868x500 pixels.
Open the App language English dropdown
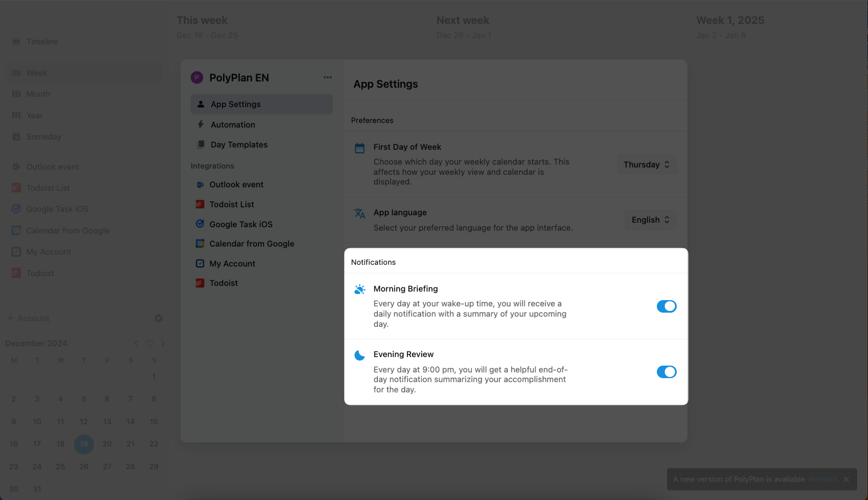[650, 220]
